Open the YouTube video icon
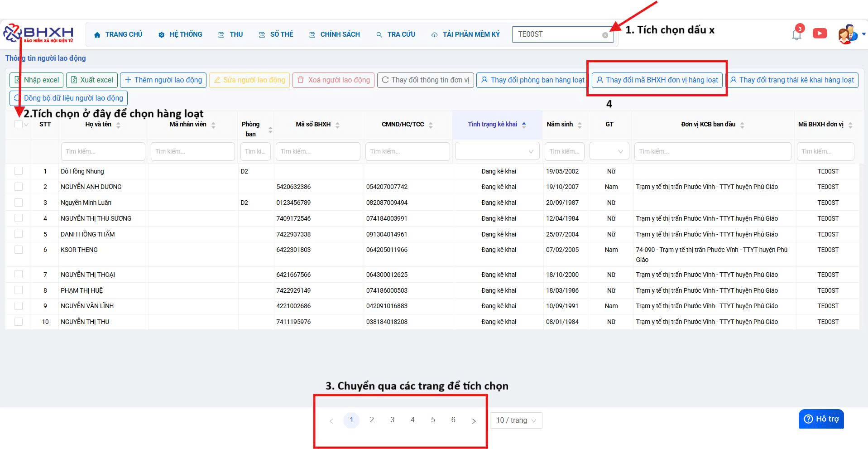 (820, 34)
